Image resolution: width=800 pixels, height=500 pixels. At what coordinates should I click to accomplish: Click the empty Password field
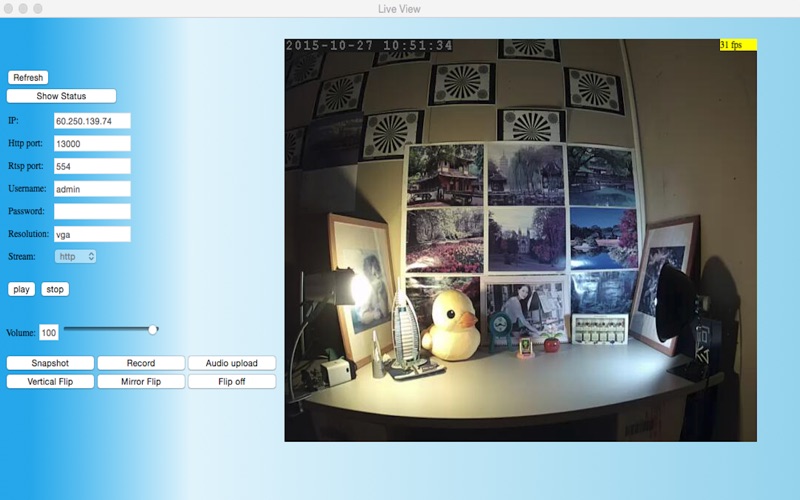click(x=92, y=211)
